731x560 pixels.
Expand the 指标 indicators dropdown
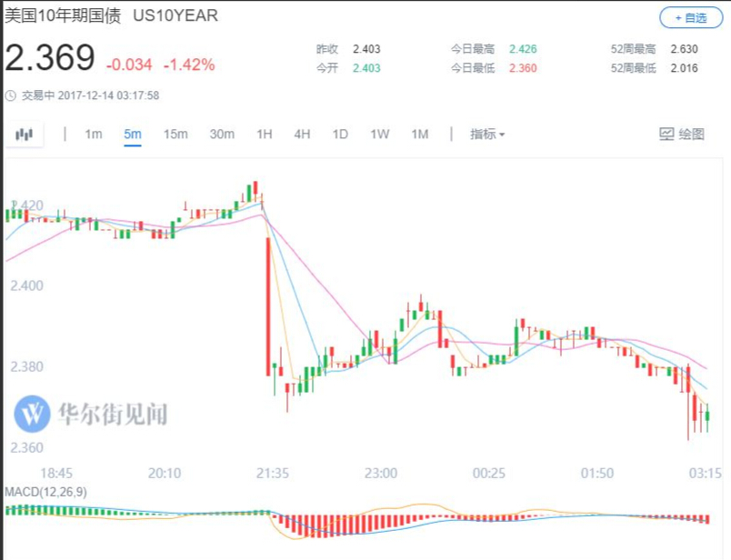point(487,135)
